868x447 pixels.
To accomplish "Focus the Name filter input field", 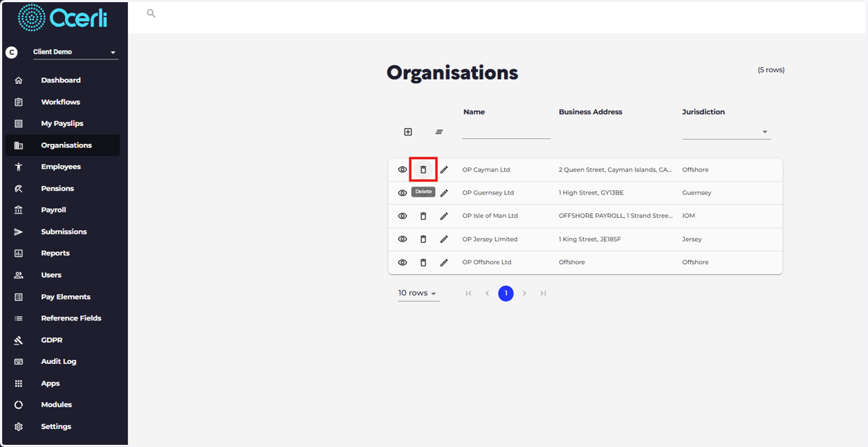I will [x=506, y=132].
